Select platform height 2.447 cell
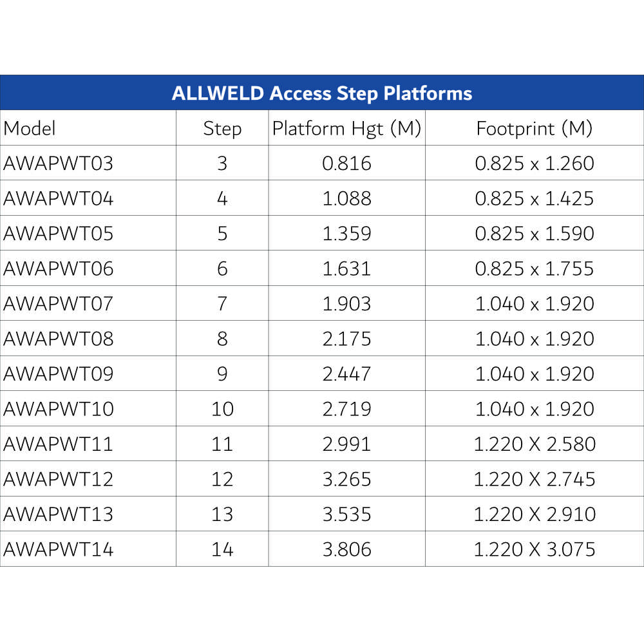Viewport: 644px width, 644px height. tap(346, 374)
